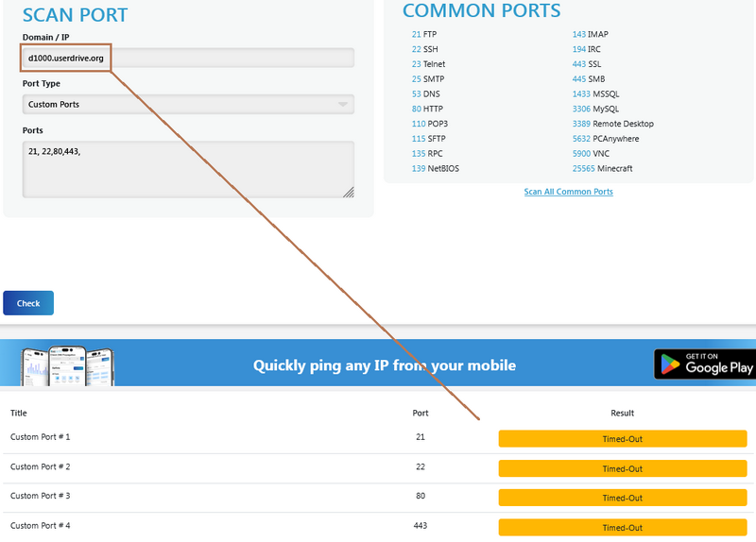This screenshot has width=756, height=542.
Task: Select port 22 SSH
Action: [x=424, y=49]
